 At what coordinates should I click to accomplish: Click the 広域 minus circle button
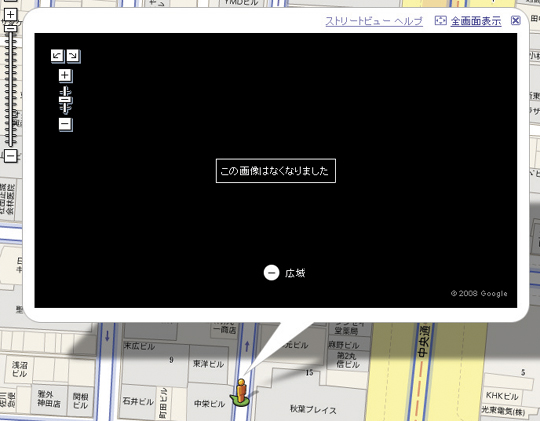271,273
